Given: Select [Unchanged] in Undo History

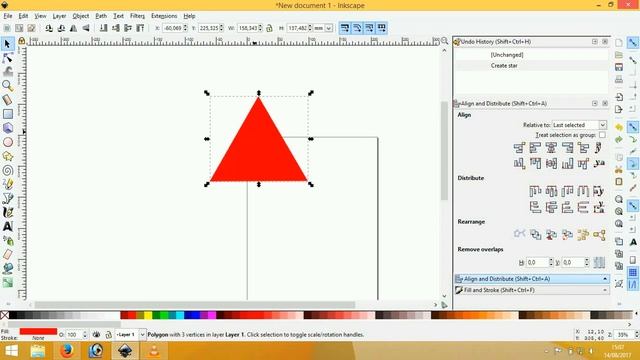Looking at the screenshot, I should (507, 55).
